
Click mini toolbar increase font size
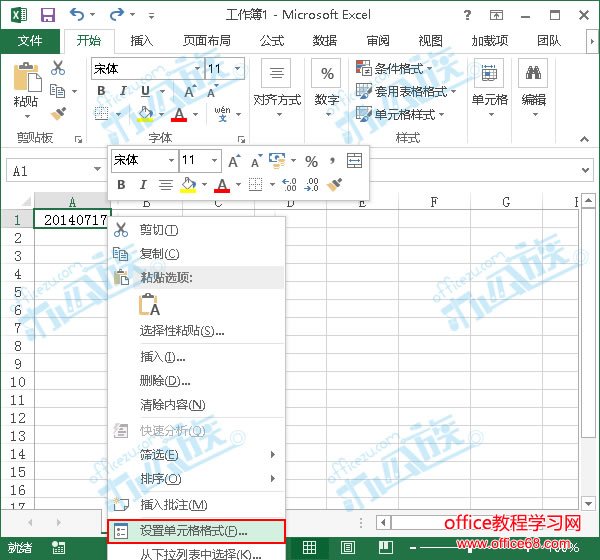coord(235,161)
